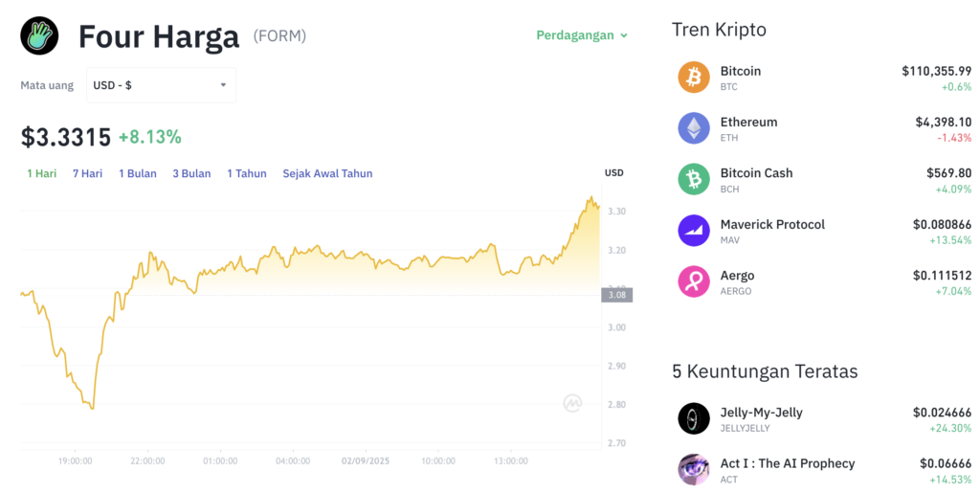Click the Four (FORM) coin logo
Viewport: 980px width, 493px height.
pyautogui.click(x=39, y=35)
